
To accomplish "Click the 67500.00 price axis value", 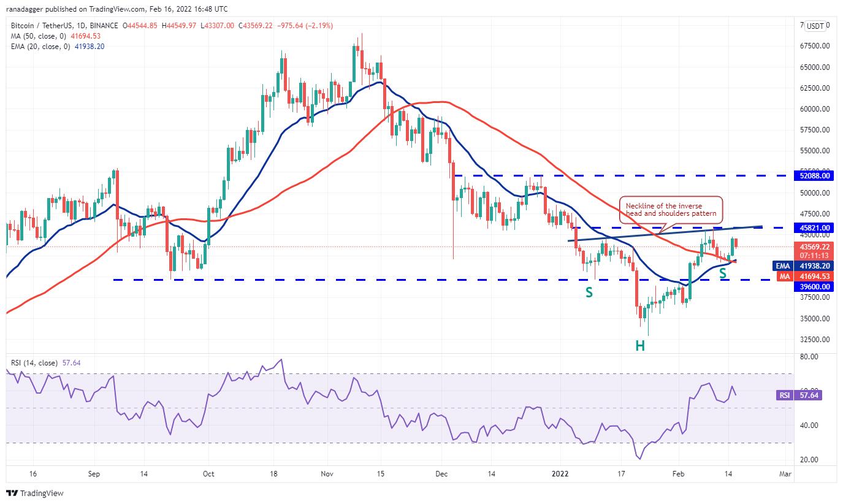I will (x=816, y=46).
